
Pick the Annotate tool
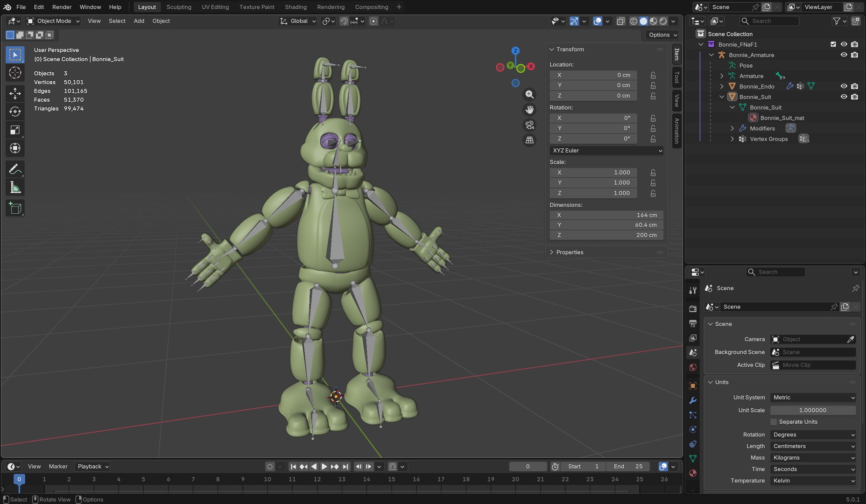[x=15, y=169]
